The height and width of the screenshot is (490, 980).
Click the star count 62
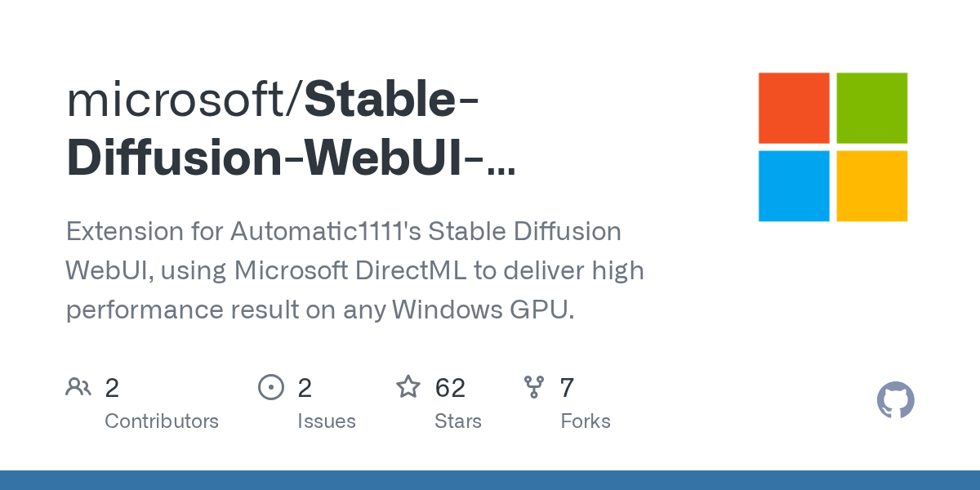pyautogui.click(x=450, y=388)
